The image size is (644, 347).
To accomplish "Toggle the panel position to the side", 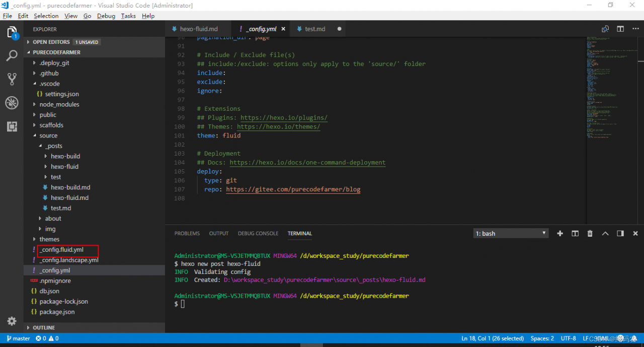I will [x=620, y=233].
